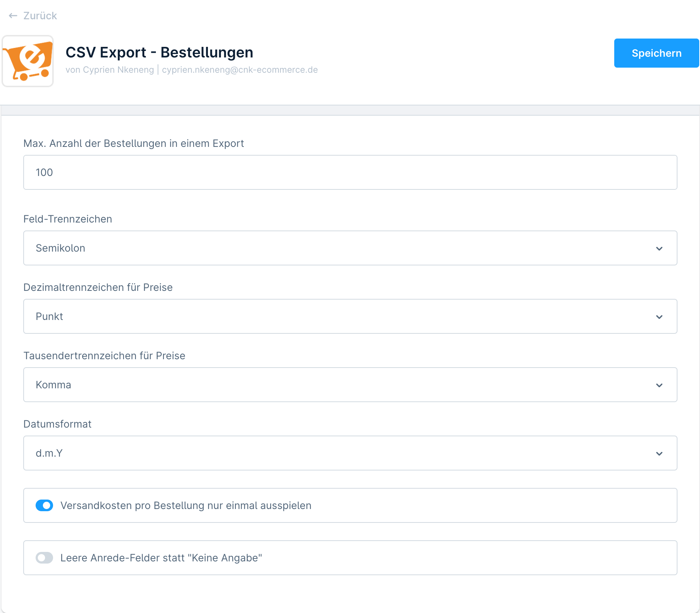The height and width of the screenshot is (613, 700).
Task: Toggle Versandkosten pro Bestellung nur einmal ausspielen
Action: pyautogui.click(x=44, y=505)
